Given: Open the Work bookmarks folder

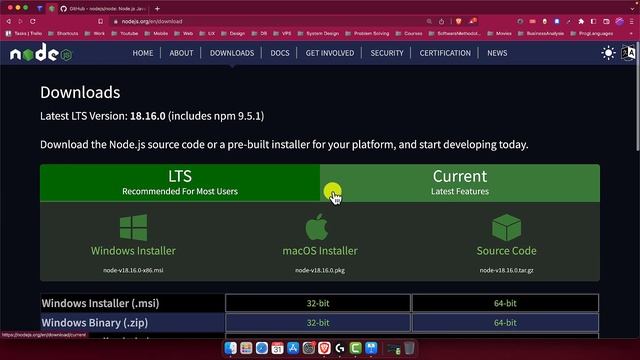Looking at the screenshot, I should pyautogui.click(x=95, y=33).
